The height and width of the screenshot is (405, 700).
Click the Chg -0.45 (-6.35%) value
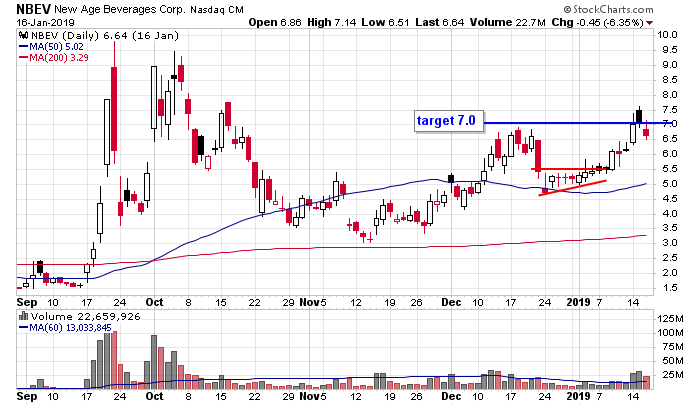click(x=598, y=22)
